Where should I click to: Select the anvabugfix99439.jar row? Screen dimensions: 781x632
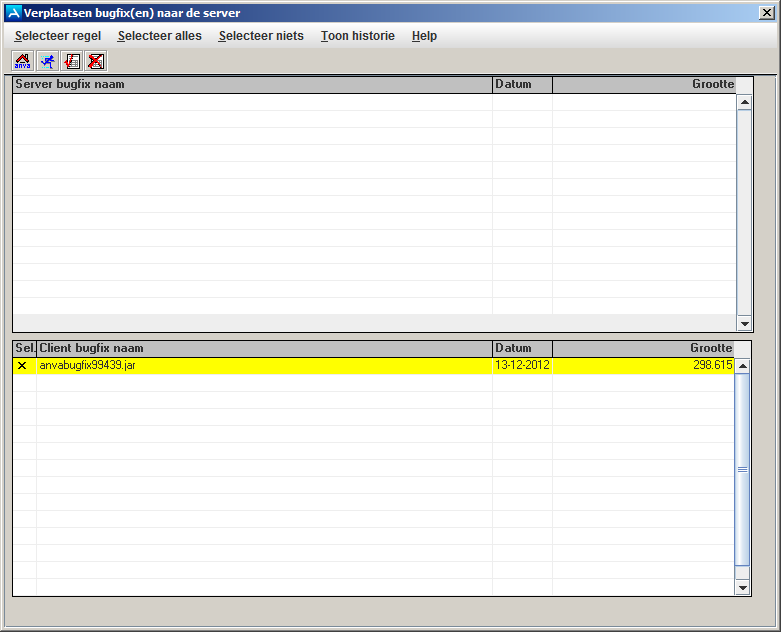tap(264, 366)
